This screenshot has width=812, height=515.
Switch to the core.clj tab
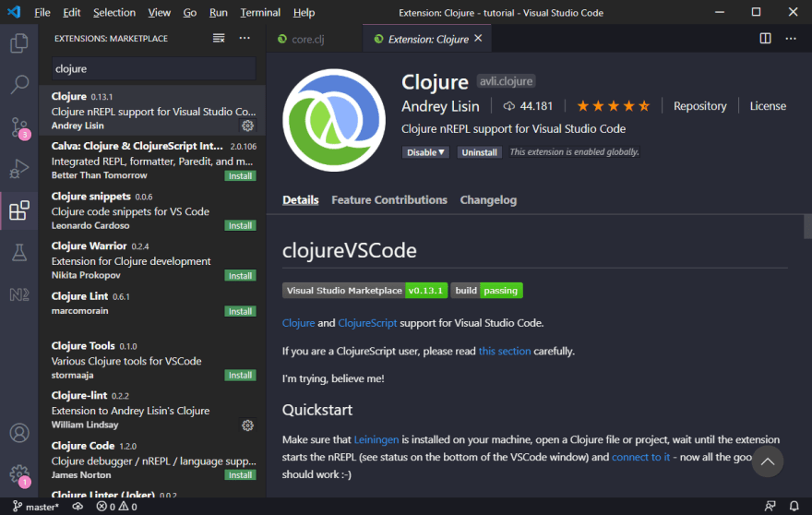(x=307, y=39)
